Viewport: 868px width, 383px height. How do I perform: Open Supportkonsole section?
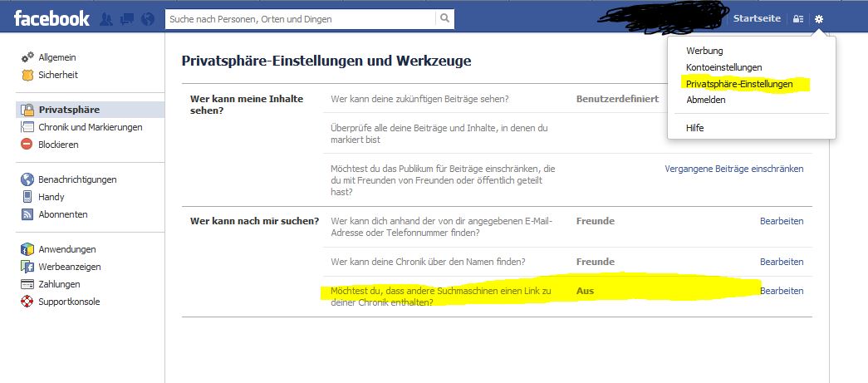69,302
